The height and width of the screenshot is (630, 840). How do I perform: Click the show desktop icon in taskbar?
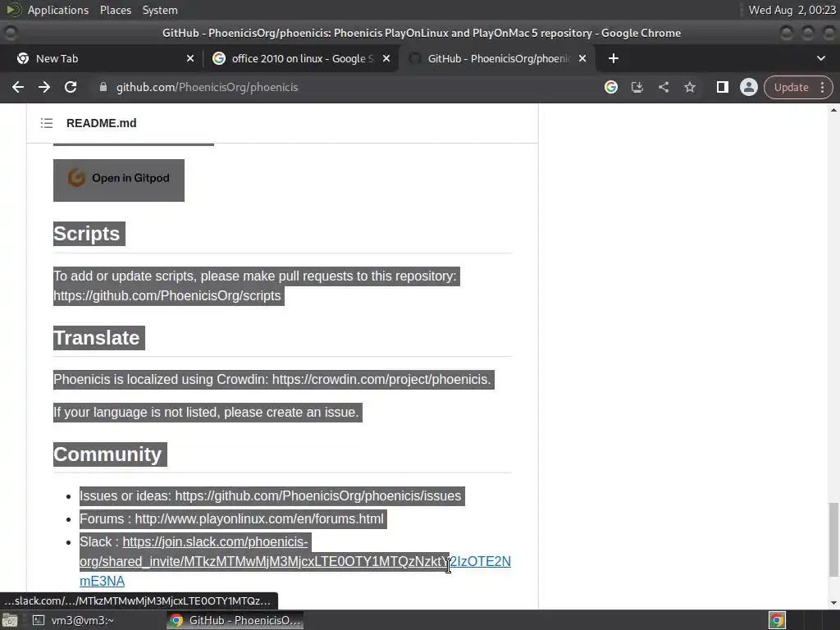point(10,620)
